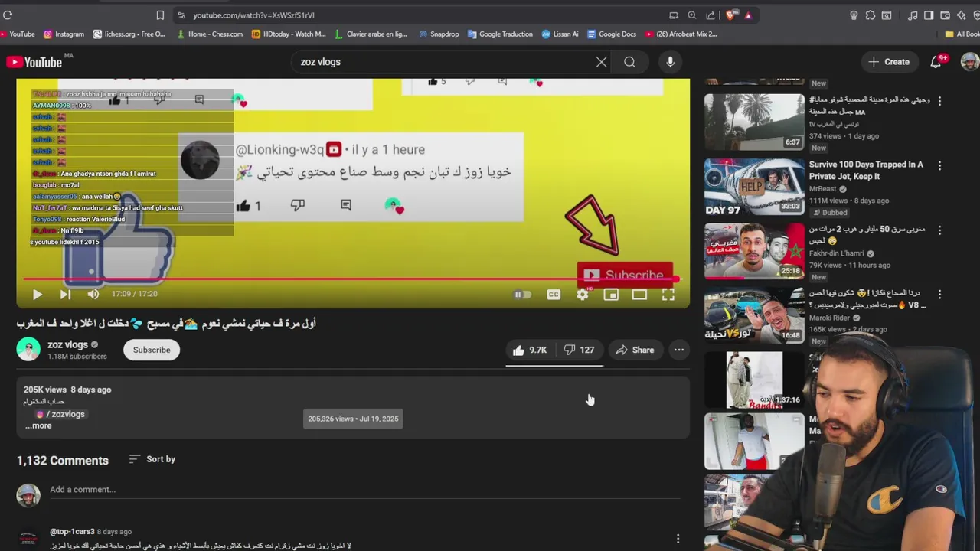Open the All Bookmarks folder

coord(962,34)
